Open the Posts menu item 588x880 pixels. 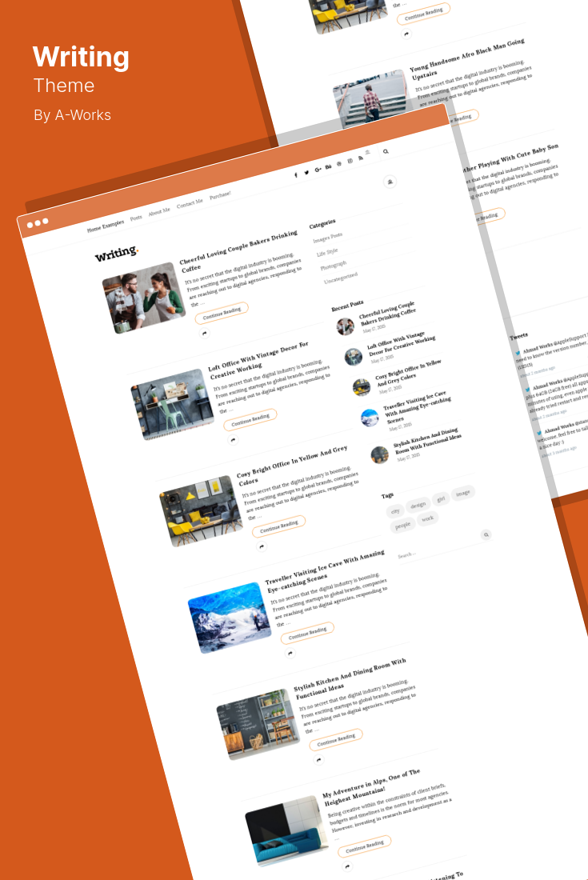point(136,218)
